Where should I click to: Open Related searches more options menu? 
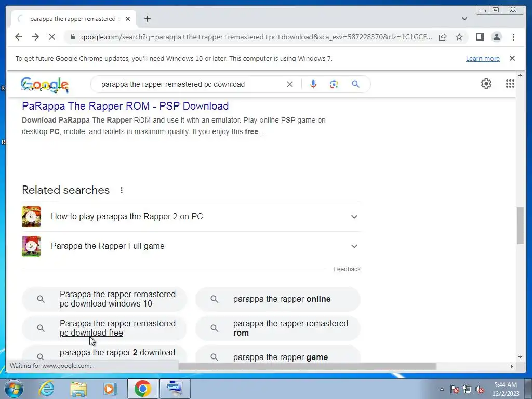pos(122,190)
